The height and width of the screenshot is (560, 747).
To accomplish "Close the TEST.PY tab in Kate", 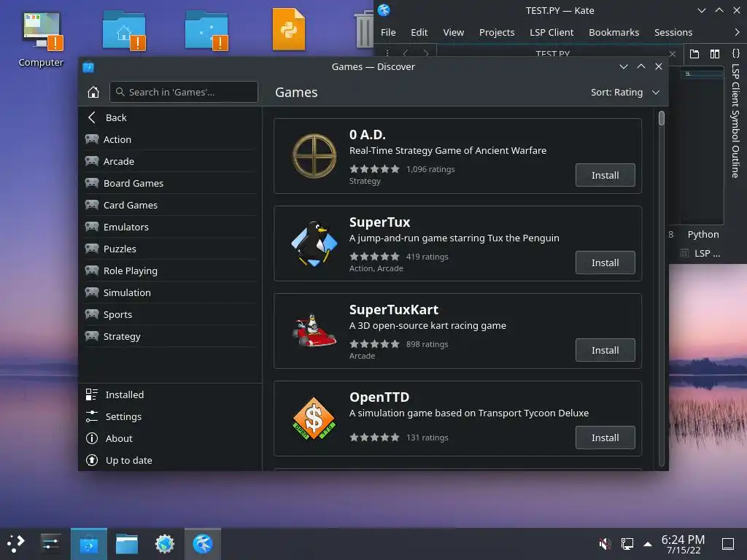I will 672,54.
